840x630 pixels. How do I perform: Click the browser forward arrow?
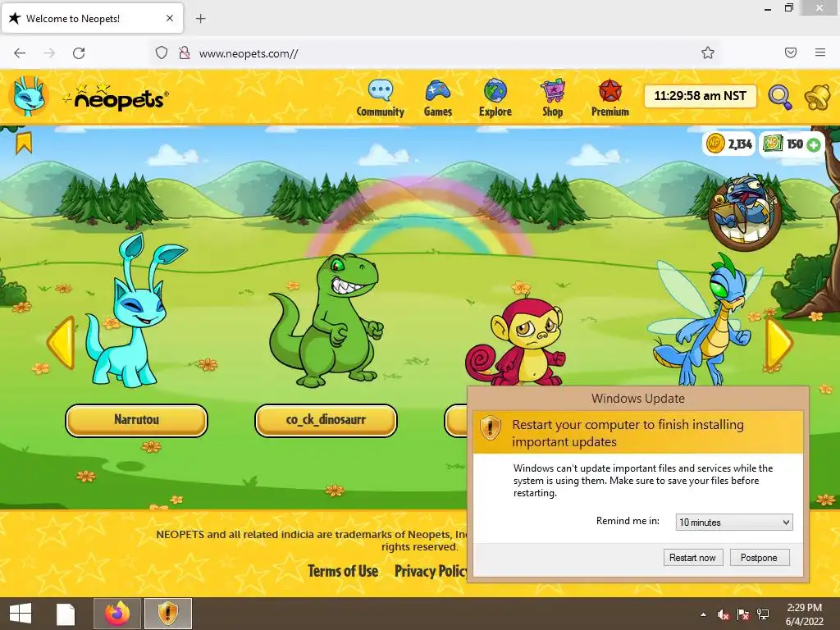tap(49, 53)
